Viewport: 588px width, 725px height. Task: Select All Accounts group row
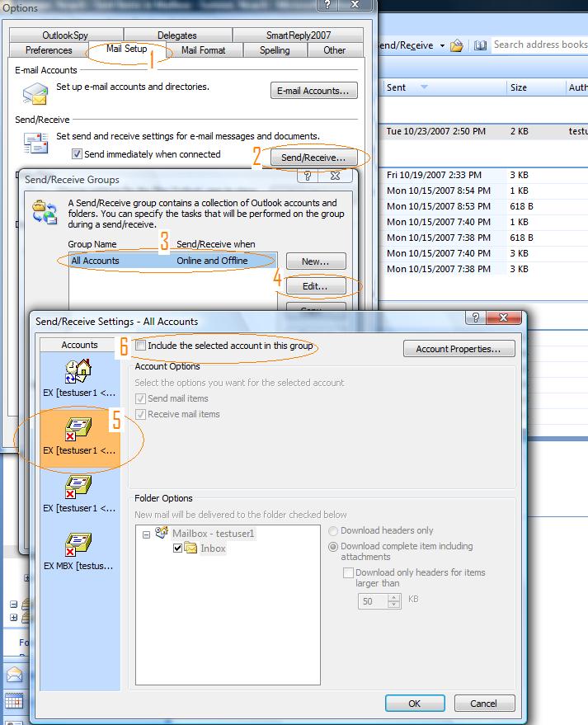click(173, 261)
